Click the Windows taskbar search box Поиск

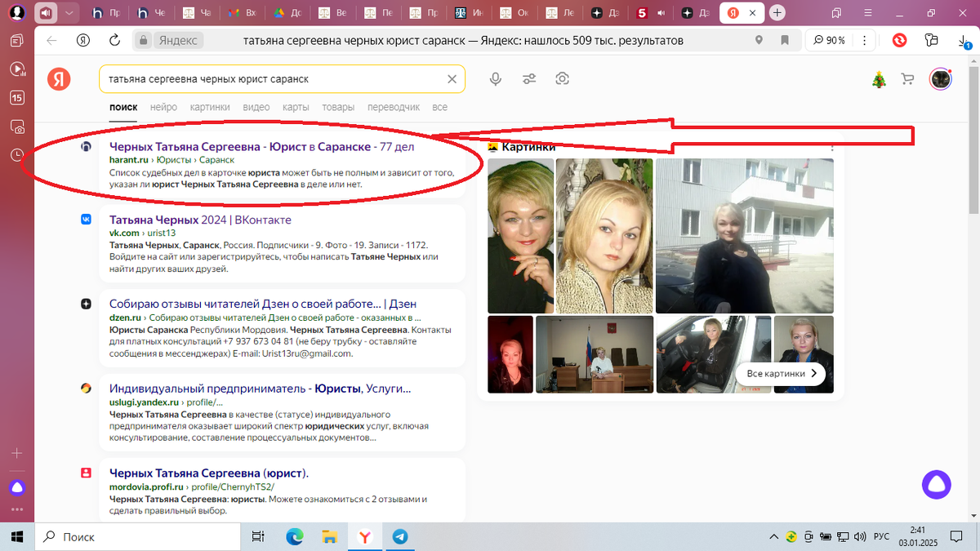point(137,536)
